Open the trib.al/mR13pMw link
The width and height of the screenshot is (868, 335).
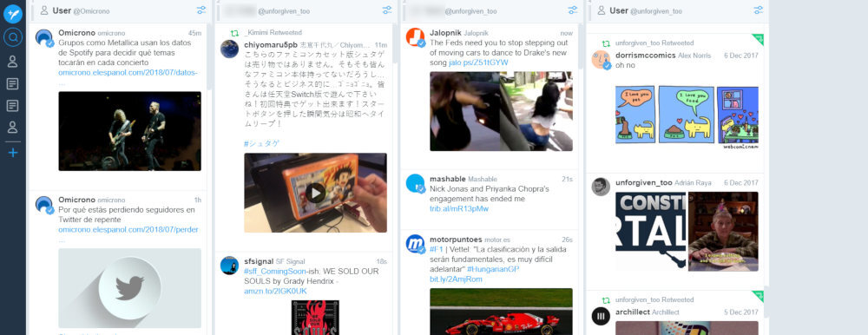click(459, 209)
